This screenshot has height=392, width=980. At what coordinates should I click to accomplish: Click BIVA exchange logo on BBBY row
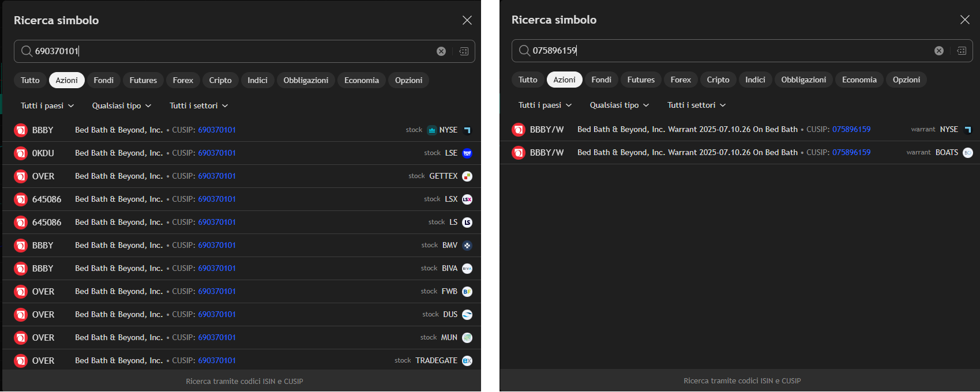(467, 269)
